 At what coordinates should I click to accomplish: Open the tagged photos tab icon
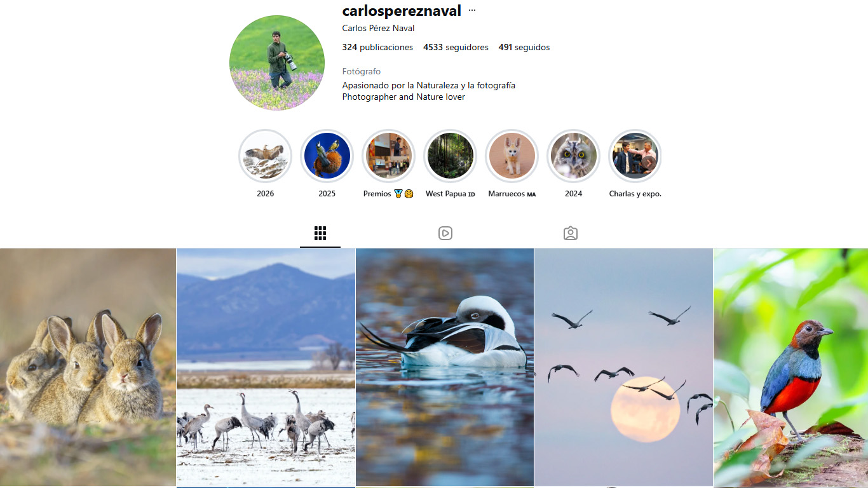coord(571,233)
